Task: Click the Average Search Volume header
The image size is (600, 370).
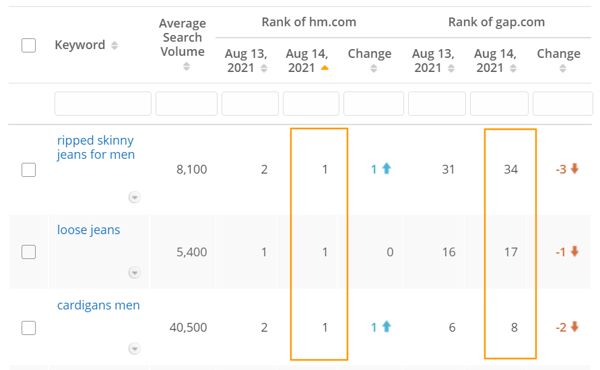Action: pyautogui.click(x=183, y=37)
